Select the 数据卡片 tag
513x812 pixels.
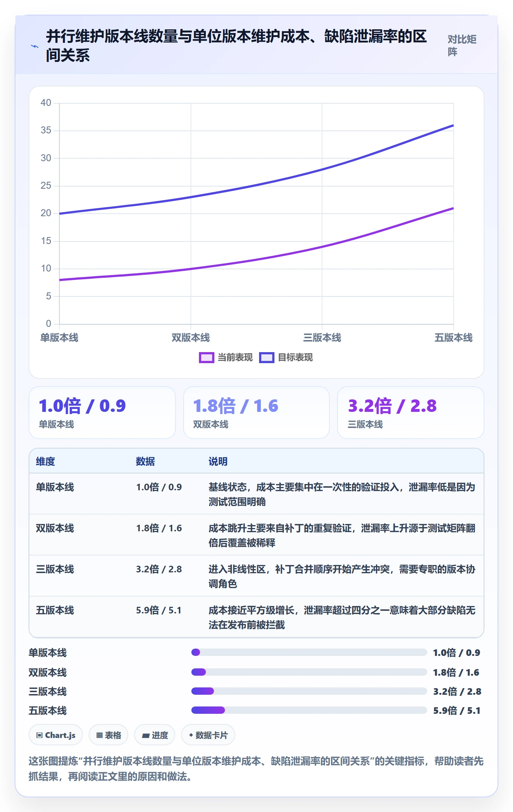tap(208, 735)
